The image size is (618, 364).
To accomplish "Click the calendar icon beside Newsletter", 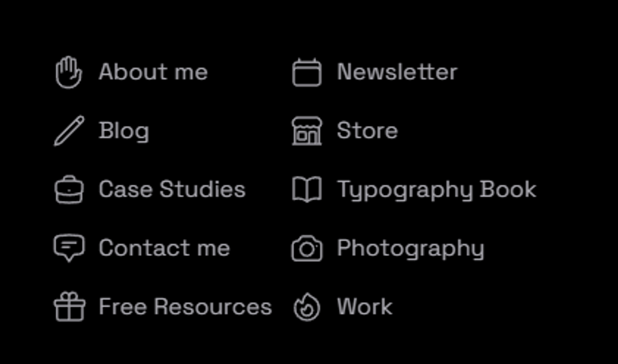I will [307, 72].
